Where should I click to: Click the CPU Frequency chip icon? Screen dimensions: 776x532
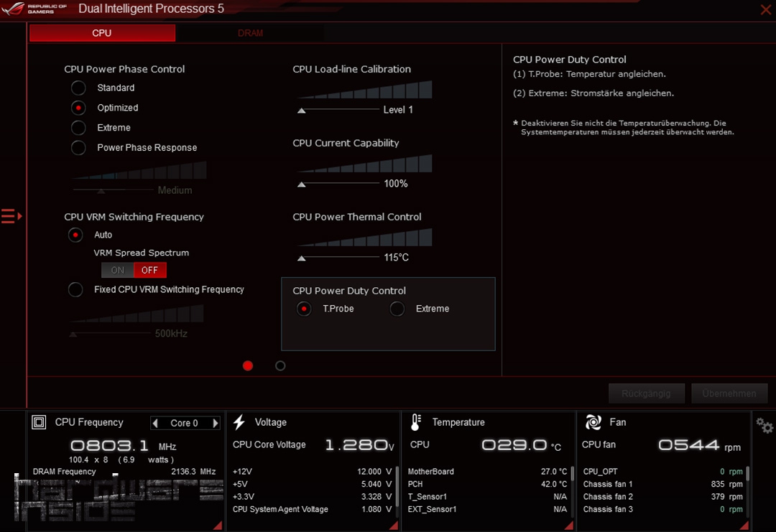(x=39, y=422)
